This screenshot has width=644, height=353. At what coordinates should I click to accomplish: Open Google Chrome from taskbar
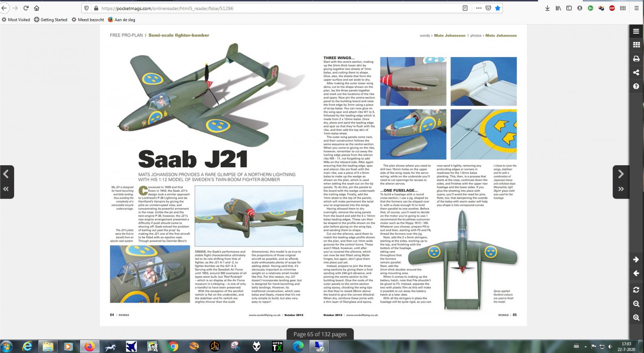(x=173, y=346)
